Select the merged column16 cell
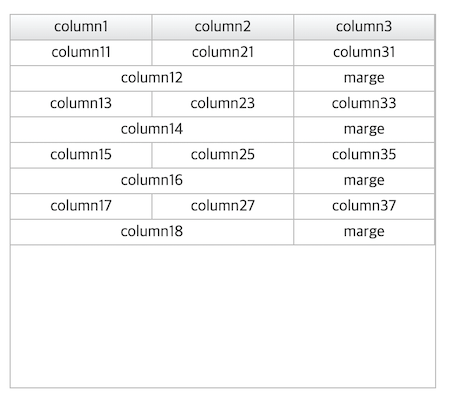Image resolution: width=450 pixels, height=398 pixels. [152, 181]
